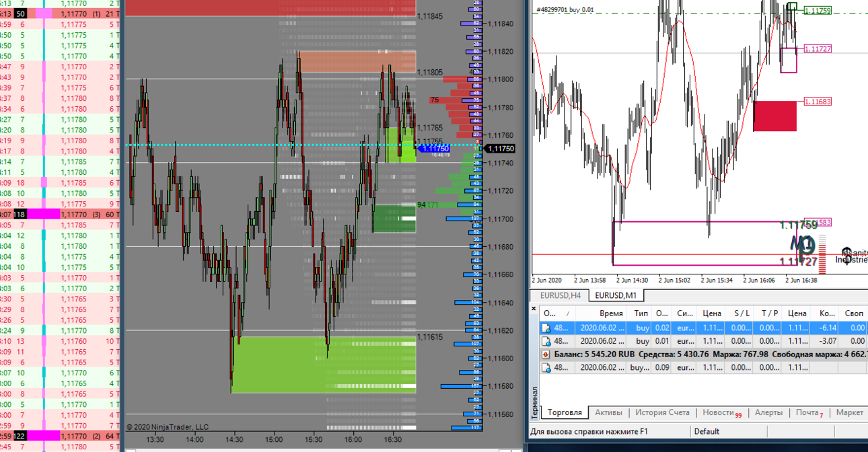Click 2 Jun 2020 on MT4 time axis

pos(546,280)
